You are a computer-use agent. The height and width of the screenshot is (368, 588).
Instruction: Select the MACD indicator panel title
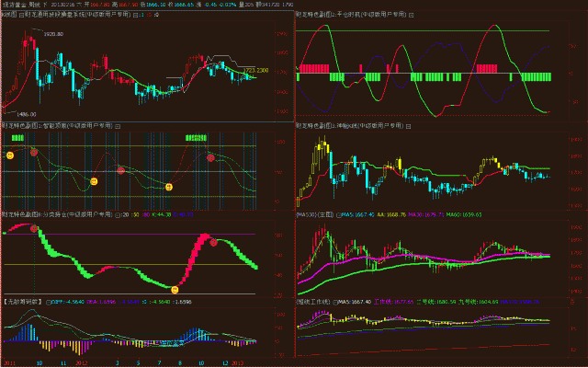(x=24, y=301)
